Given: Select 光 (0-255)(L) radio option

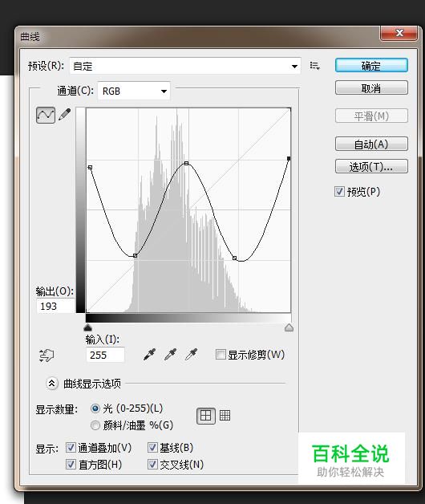Looking at the screenshot, I should tap(95, 408).
